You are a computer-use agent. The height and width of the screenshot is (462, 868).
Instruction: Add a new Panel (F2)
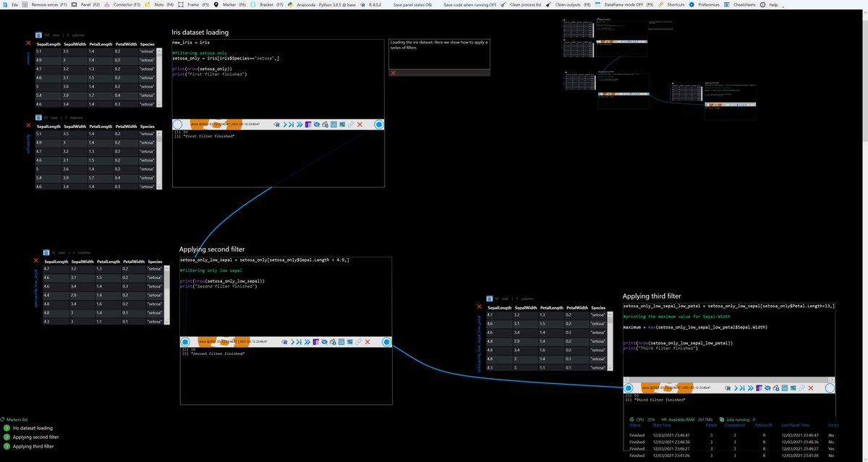click(86, 4)
